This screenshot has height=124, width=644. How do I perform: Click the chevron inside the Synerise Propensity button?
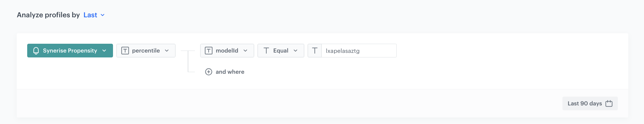click(104, 51)
